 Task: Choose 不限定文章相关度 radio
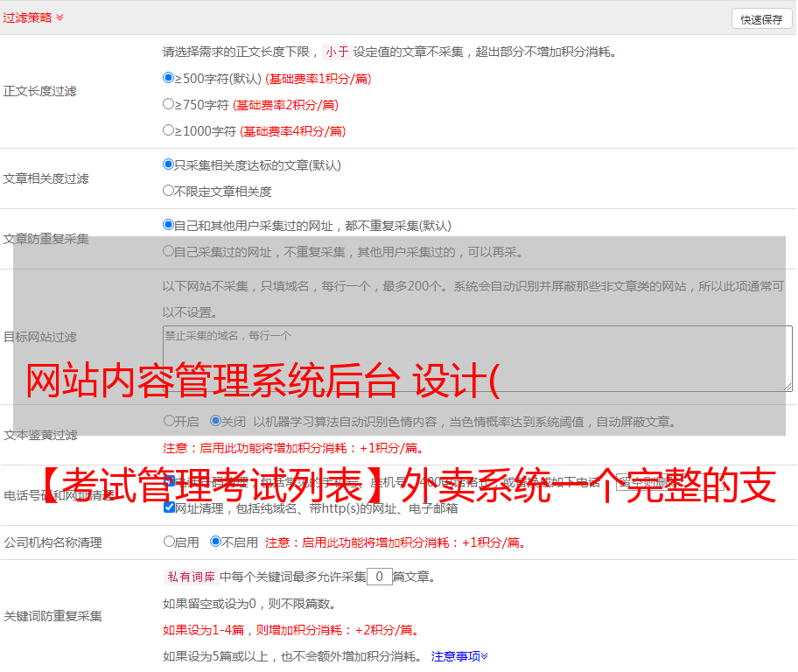coord(168,191)
